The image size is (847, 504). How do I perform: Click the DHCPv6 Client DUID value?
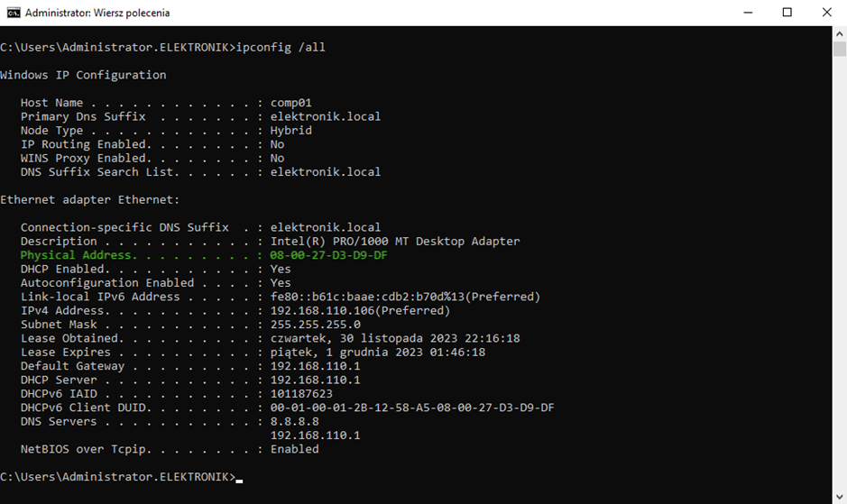click(x=412, y=408)
